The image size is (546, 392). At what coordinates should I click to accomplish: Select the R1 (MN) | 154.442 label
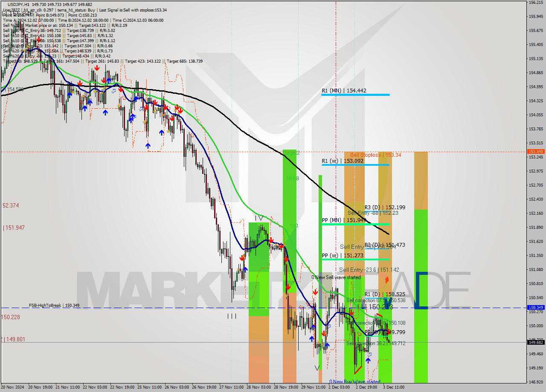[344, 91]
